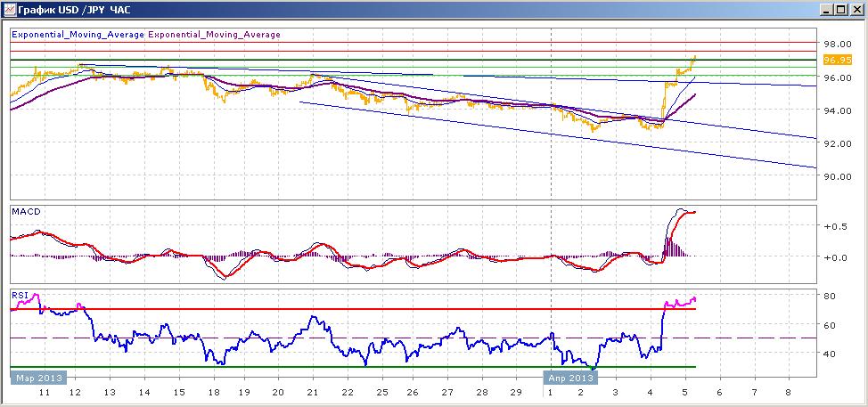This screenshot has height=407, width=868.
Task: Click the 94.00 price axis label
Action: click(x=836, y=110)
